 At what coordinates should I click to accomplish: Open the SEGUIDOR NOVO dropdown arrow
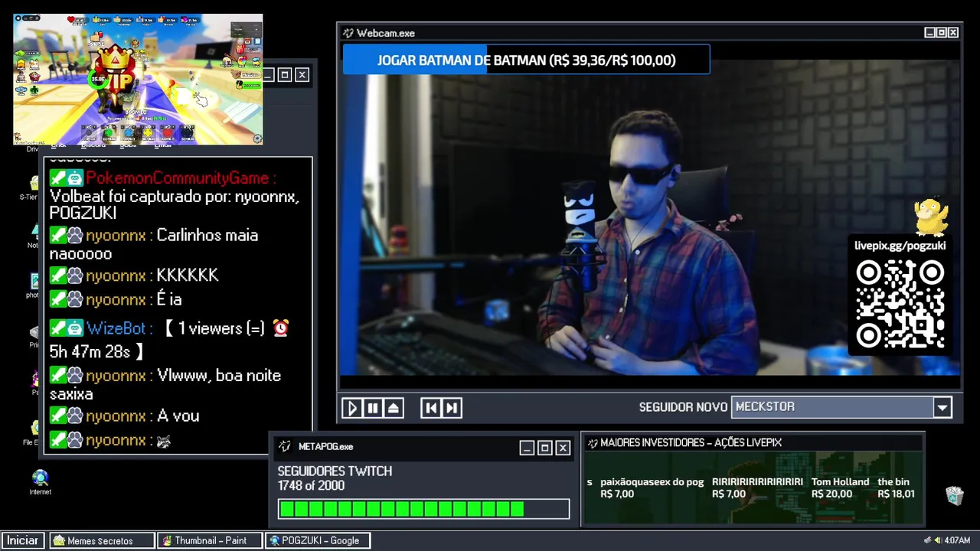click(x=942, y=407)
